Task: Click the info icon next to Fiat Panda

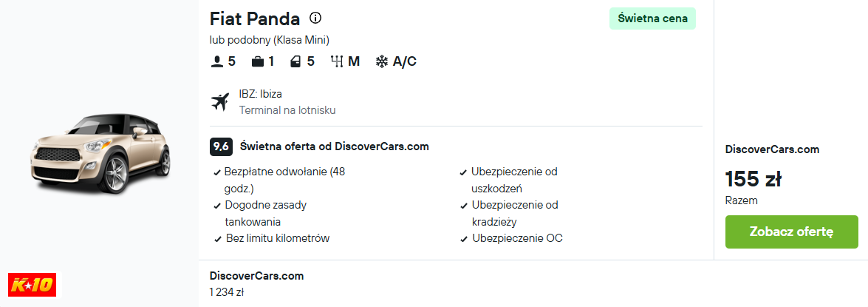Action: (315, 18)
